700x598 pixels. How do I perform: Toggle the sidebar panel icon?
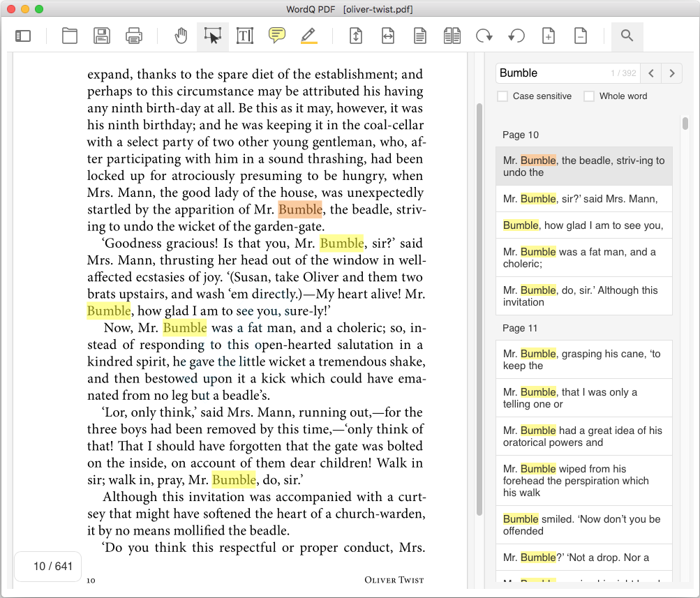coord(23,36)
